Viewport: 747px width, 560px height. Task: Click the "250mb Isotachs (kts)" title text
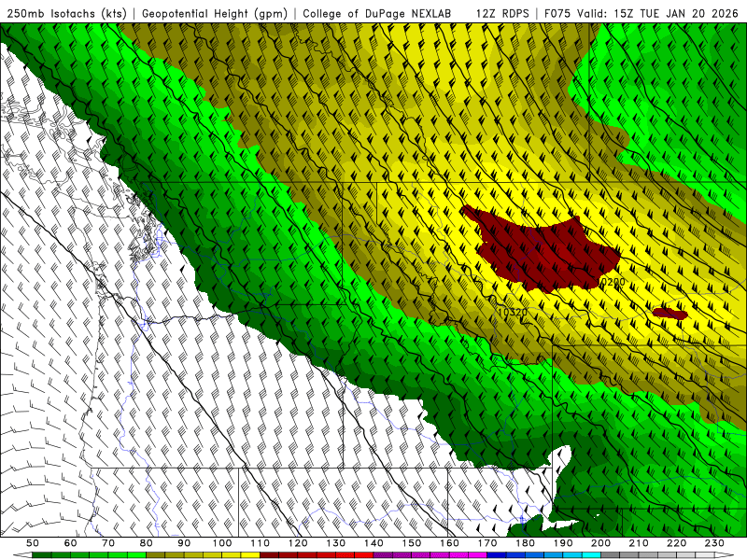click(x=66, y=13)
